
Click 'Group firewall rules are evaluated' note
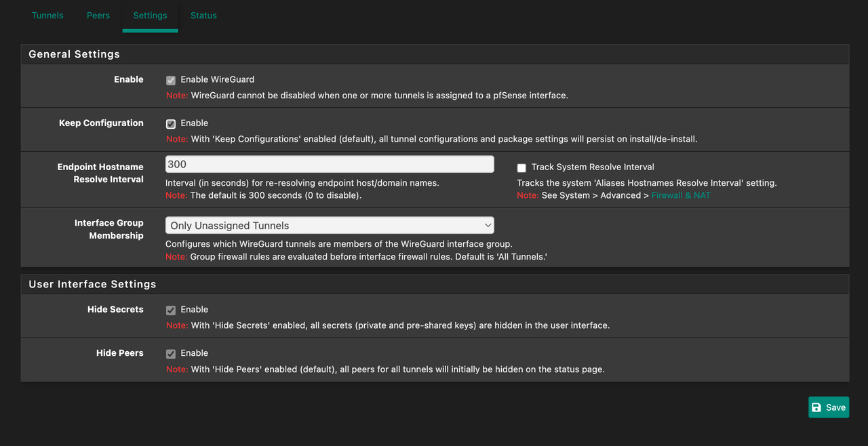357,257
